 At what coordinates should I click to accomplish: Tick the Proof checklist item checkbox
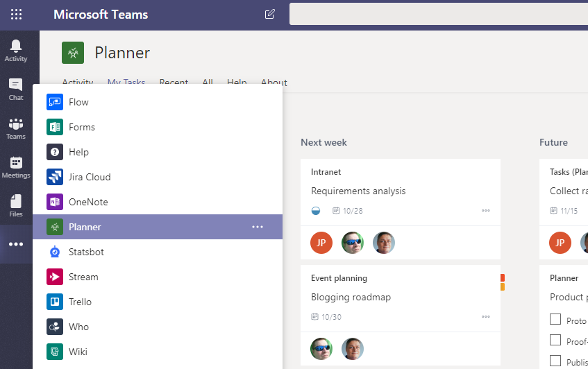point(555,340)
